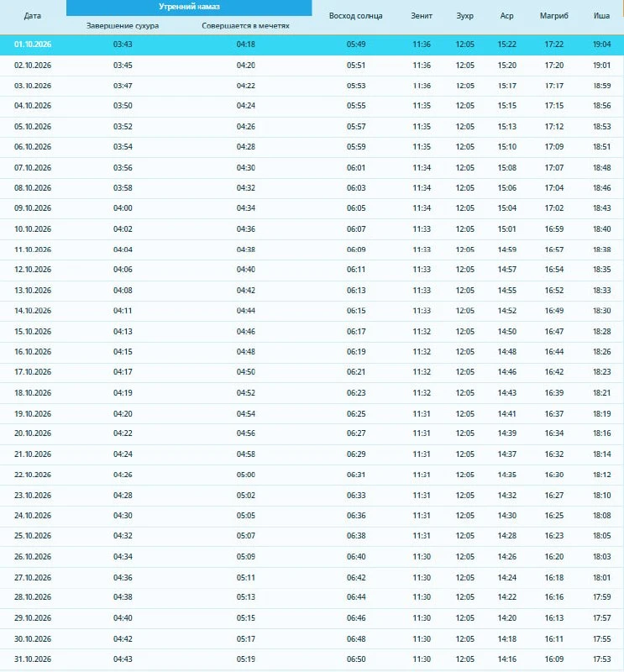Click the 'Магриб' column header

554,16
